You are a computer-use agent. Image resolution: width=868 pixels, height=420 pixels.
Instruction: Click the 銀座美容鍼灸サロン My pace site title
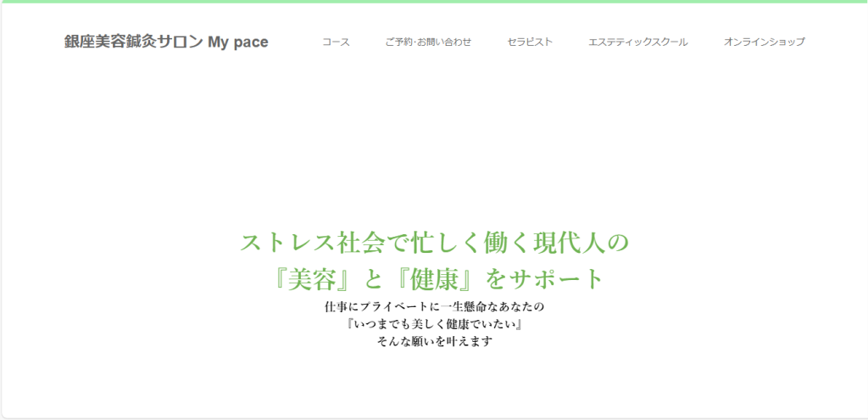pos(166,42)
